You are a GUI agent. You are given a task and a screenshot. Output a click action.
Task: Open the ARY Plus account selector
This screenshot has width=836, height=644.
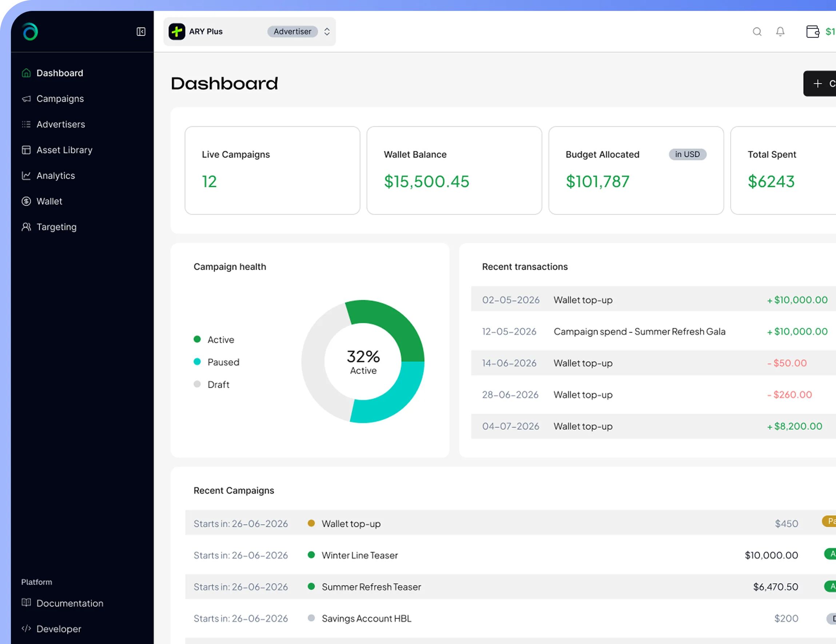tap(250, 31)
